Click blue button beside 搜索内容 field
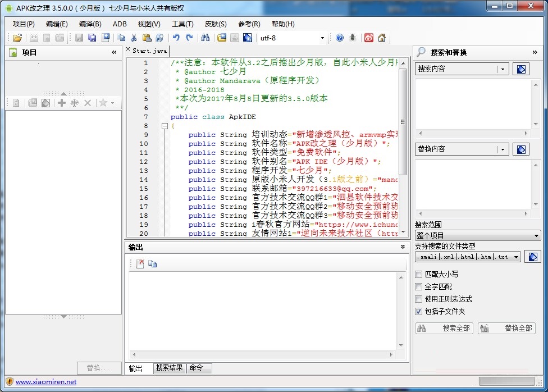548x392 pixels. 521,69
